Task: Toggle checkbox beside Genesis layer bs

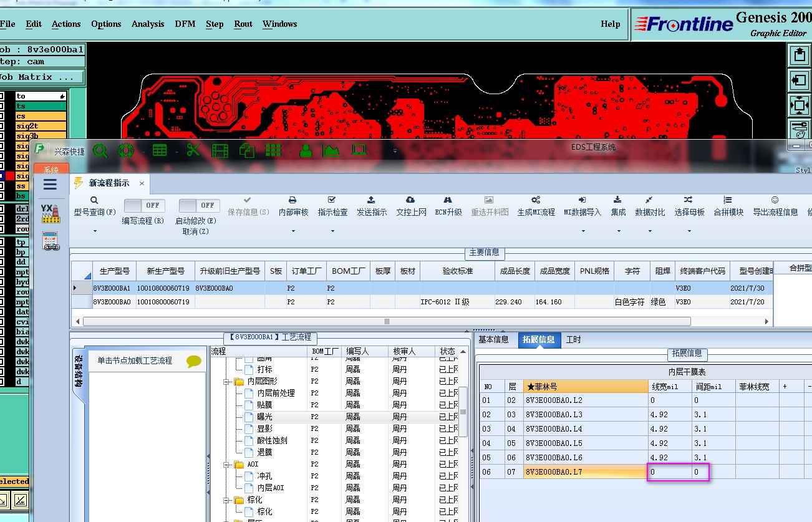Action: pos(2,196)
